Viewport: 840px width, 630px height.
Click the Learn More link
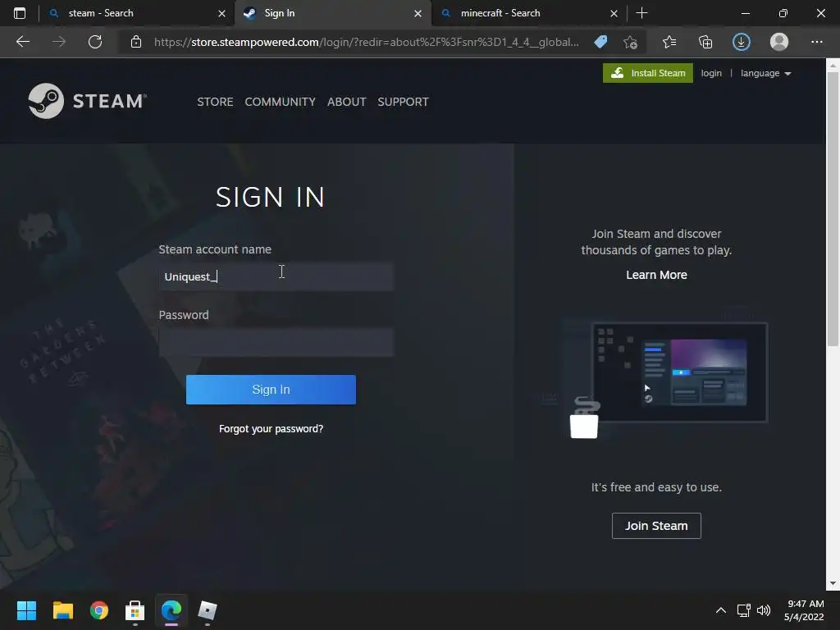coord(656,275)
